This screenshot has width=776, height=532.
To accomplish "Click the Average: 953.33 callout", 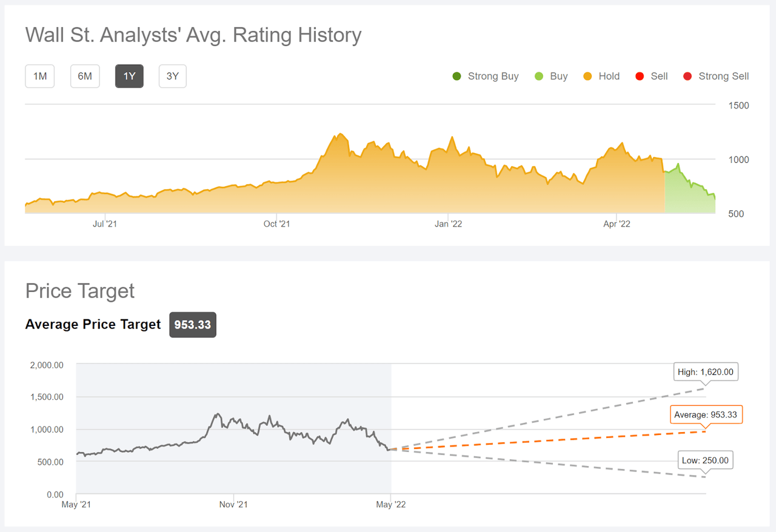I will (706, 414).
